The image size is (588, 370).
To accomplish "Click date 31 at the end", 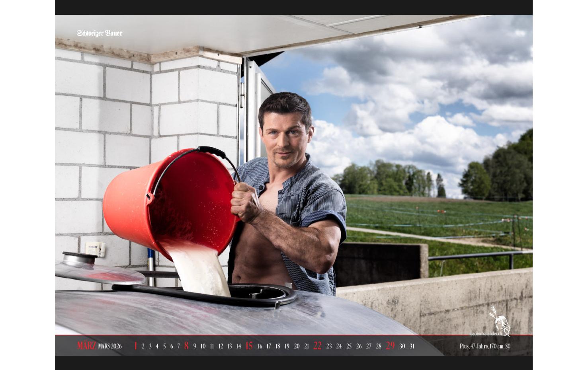I will coord(411,346).
